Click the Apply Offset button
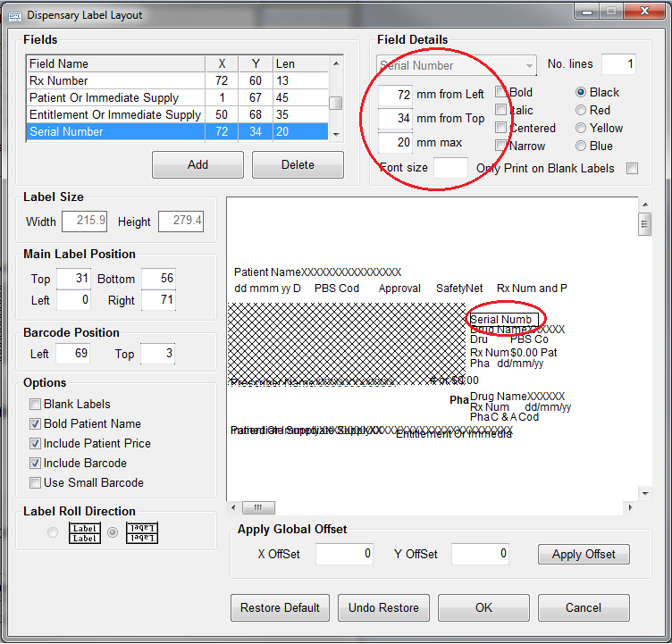672x644 pixels. (x=584, y=555)
